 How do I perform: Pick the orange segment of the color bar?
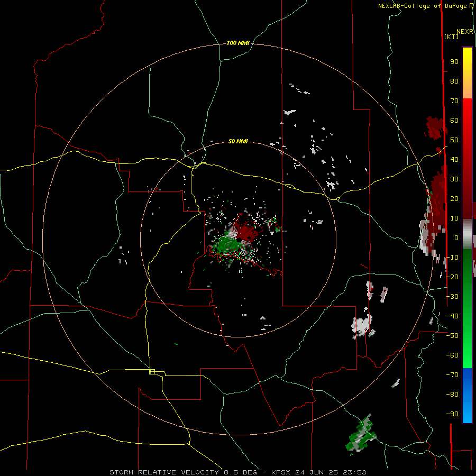(467, 89)
